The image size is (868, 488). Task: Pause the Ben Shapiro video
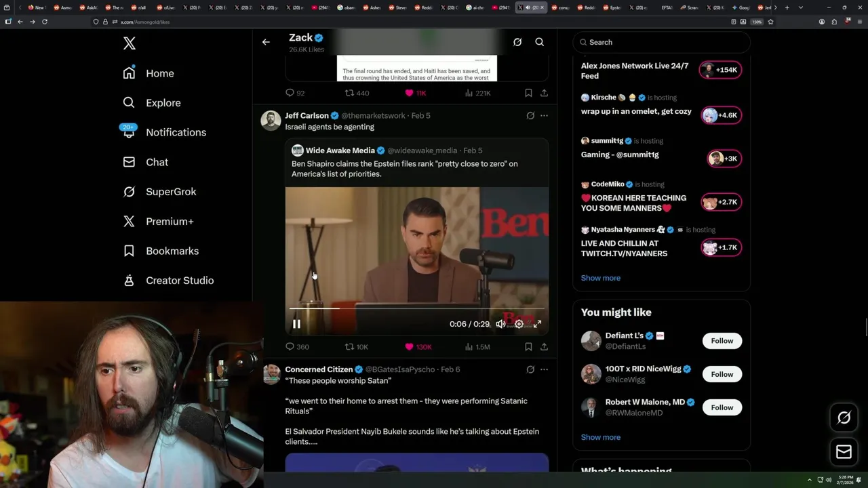pos(296,324)
